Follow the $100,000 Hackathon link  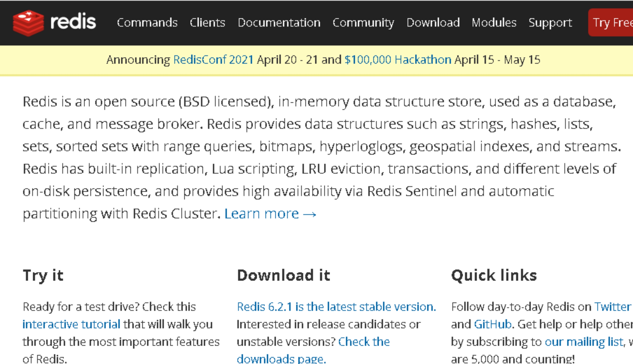(398, 60)
